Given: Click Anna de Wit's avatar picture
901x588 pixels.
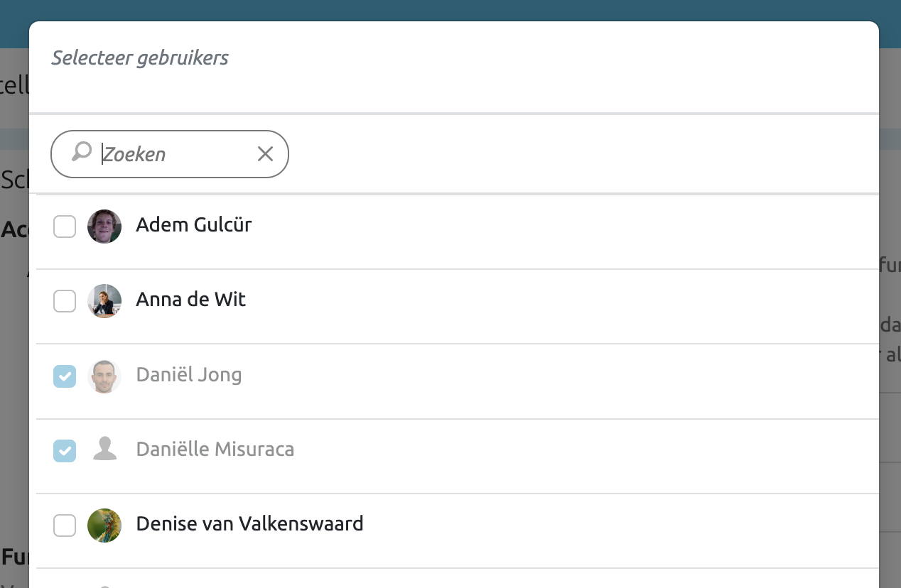Looking at the screenshot, I should (x=104, y=301).
